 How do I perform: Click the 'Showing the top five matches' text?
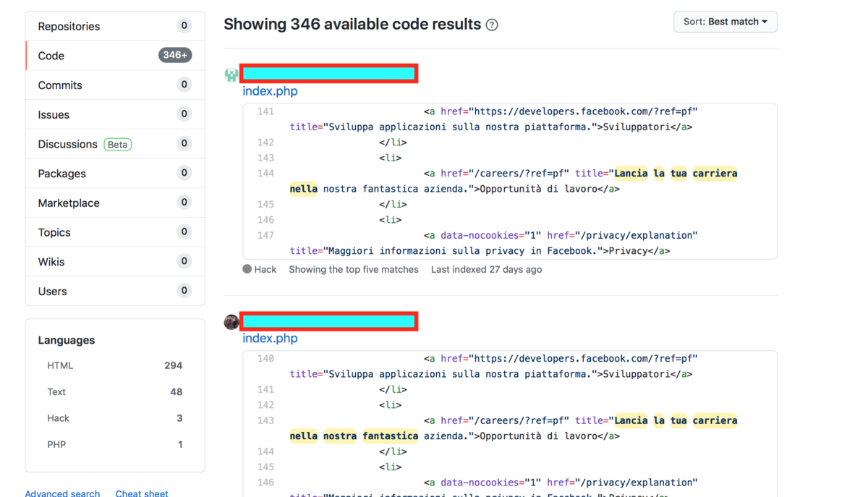[354, 269]
